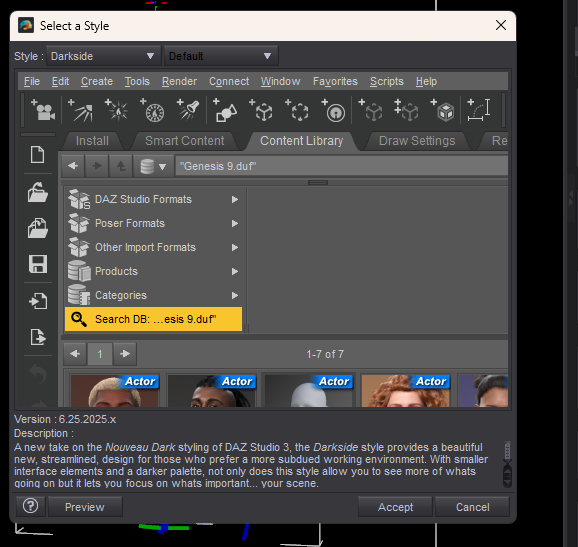Click the first faded cube-plus toolbar icon
This screenshot has height=547, width=578.
[370, 110]
